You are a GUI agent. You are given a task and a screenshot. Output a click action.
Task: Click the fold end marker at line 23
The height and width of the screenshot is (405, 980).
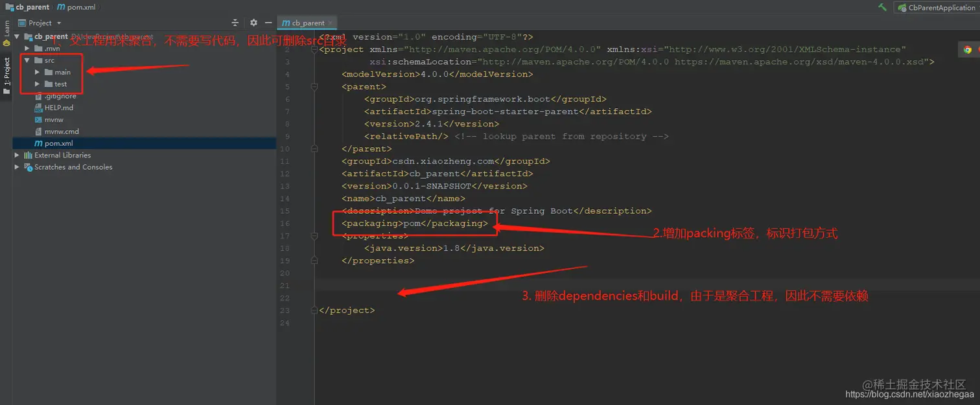point(315,310)
